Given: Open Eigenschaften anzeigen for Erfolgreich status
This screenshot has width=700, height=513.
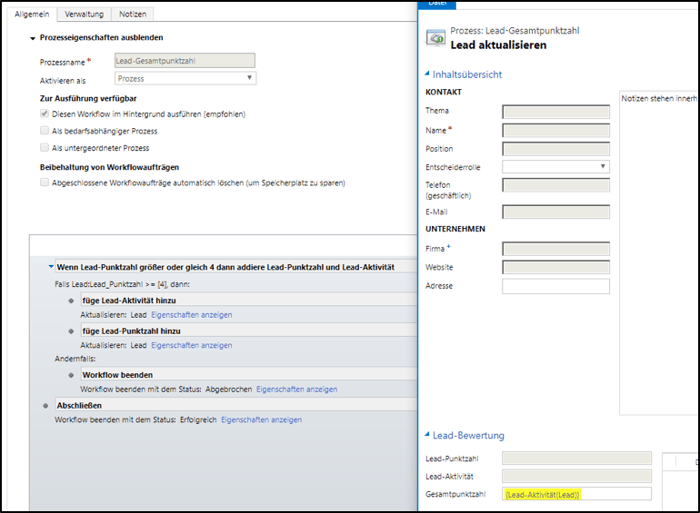Looking at the screenshot, I should 261,420.
